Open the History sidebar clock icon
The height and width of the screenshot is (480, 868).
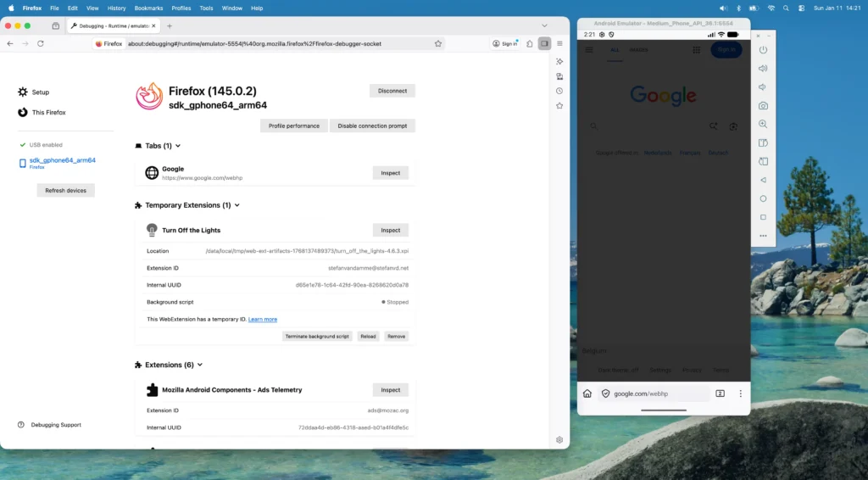559,91
